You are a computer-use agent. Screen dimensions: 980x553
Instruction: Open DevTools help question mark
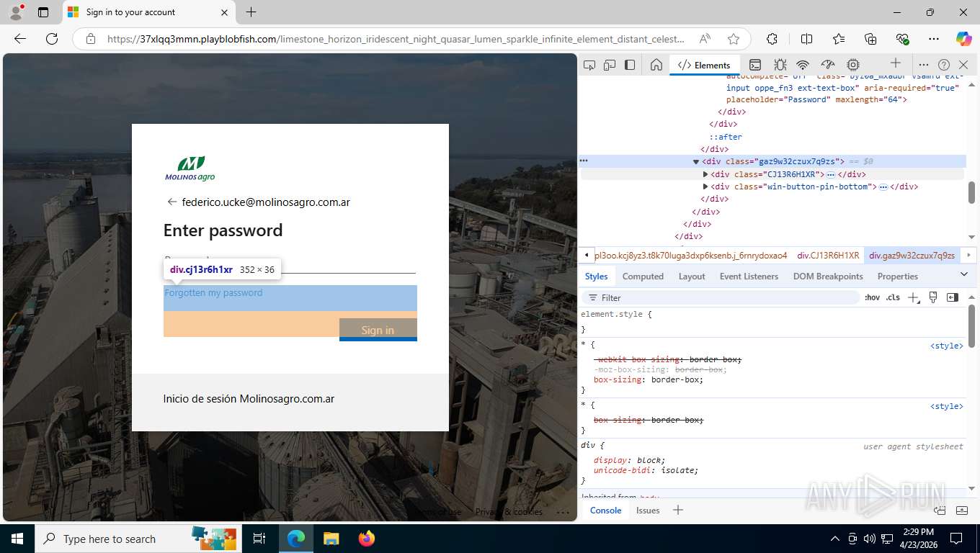tap(944, 65)
